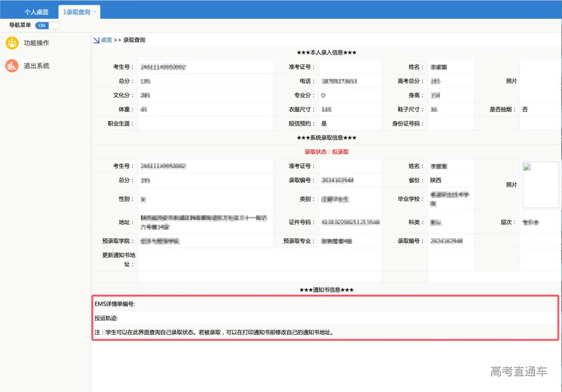Click the blue breadcrumb arrow icon

point(96,40)
